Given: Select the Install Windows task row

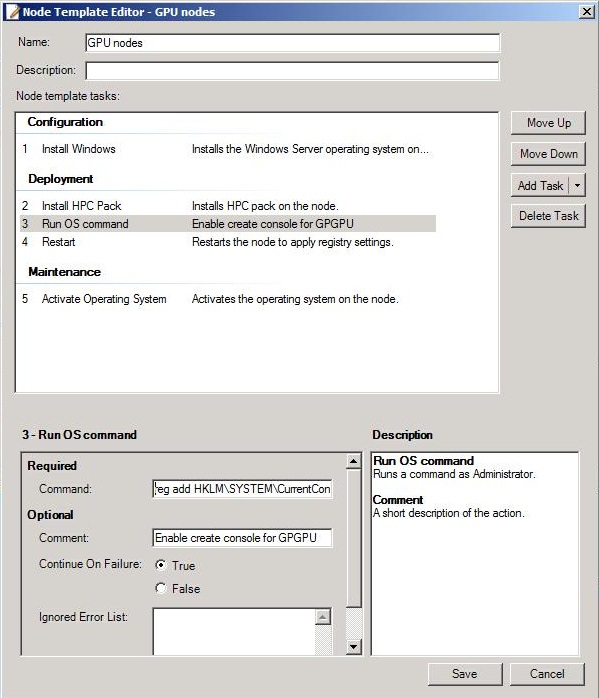Looking at the screenshot, I should coord(227,149).
